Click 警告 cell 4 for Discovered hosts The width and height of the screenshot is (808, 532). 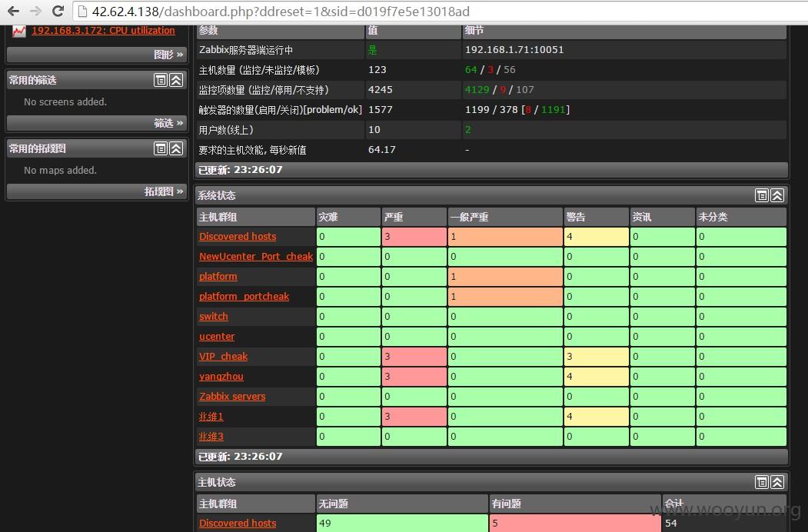[597, 237]
